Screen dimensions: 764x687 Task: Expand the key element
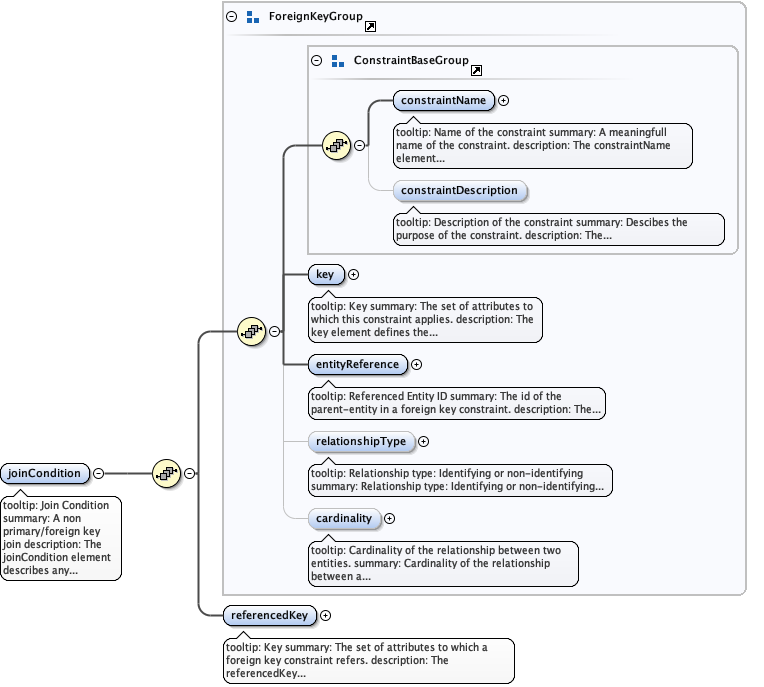[x=353, y=274]
